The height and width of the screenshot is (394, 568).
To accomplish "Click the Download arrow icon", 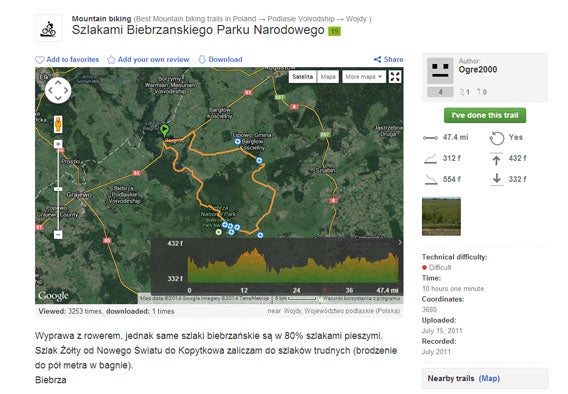I will pos(202,60).
